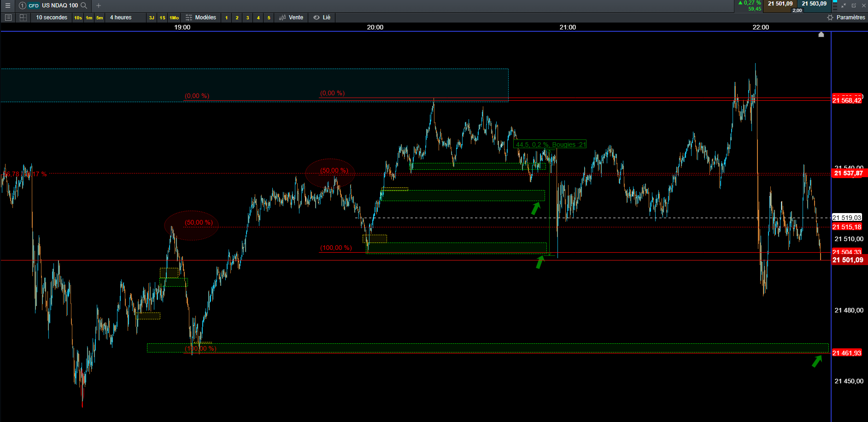The image size is (868, 422).
Task: Open the 4 heures timespan dropdown
Action: tap(121, 17)
